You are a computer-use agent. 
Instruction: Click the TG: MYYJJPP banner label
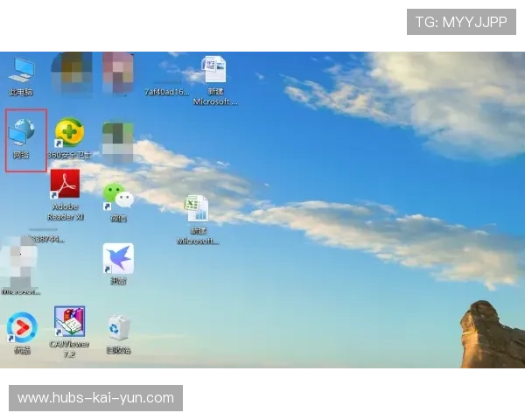[461, 22]
